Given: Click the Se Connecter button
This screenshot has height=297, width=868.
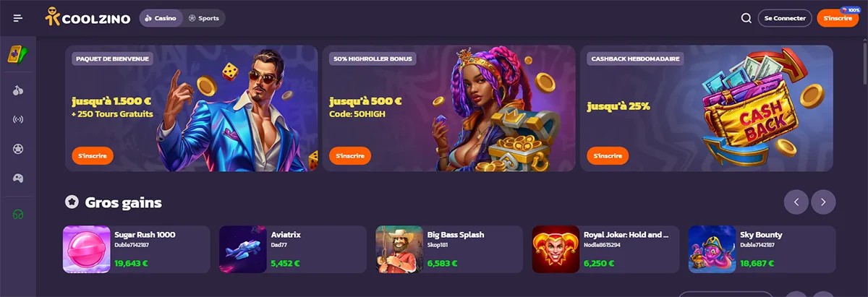Looking at the screenshot, I should point(785,18).
